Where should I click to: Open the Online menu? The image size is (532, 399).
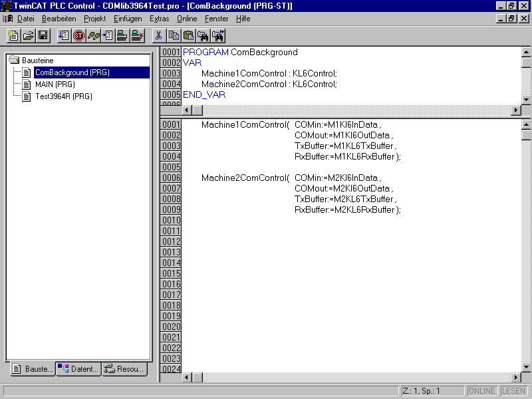click(x=187, y=19)
